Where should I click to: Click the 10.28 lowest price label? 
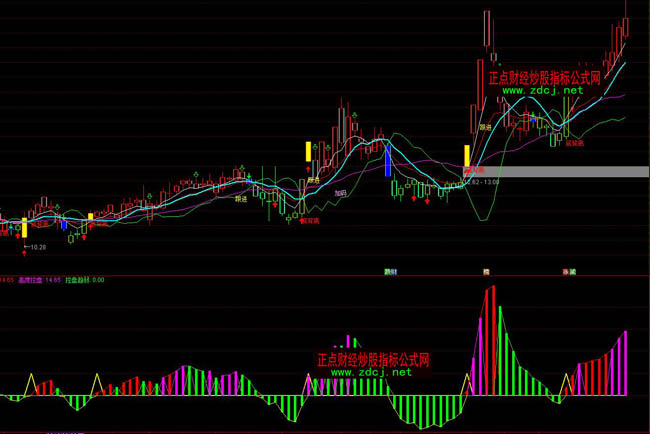pyautogui.click(x=38, y=246)
